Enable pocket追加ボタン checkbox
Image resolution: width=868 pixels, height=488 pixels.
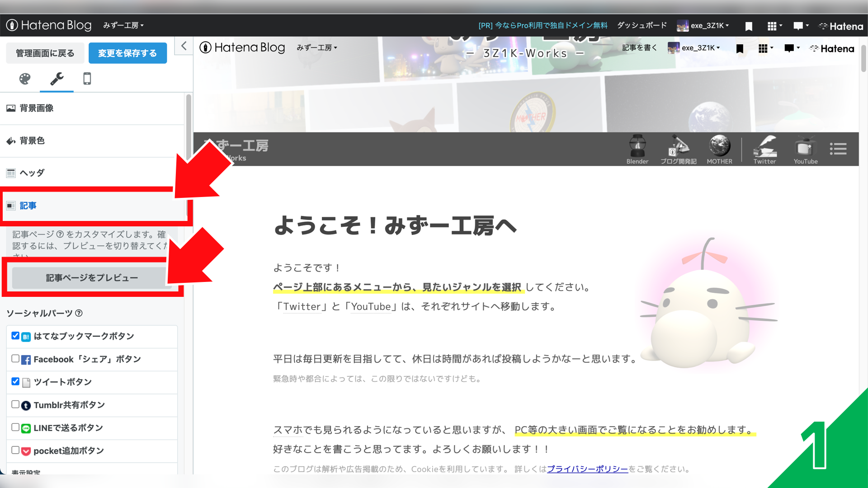[15, 450]
